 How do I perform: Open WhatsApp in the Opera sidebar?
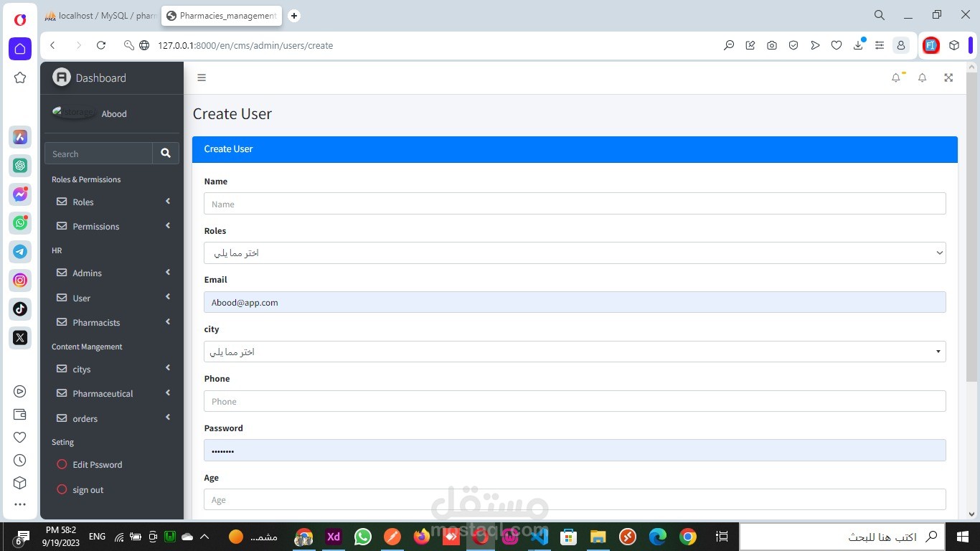(x=20, y=223)
